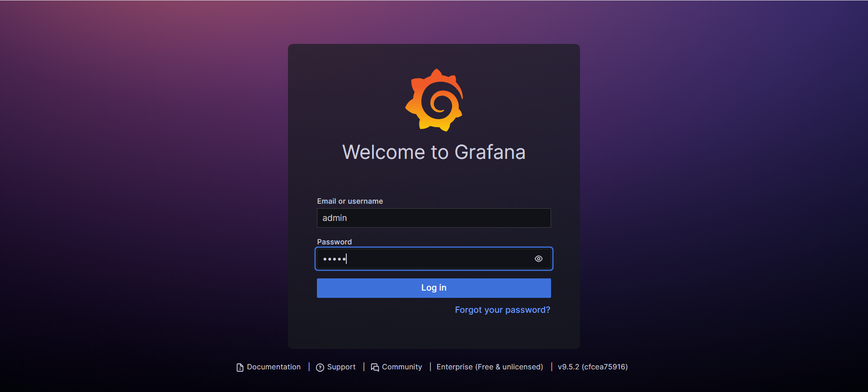
Task: Focus the Email or username field
Action: coord(434,218)
